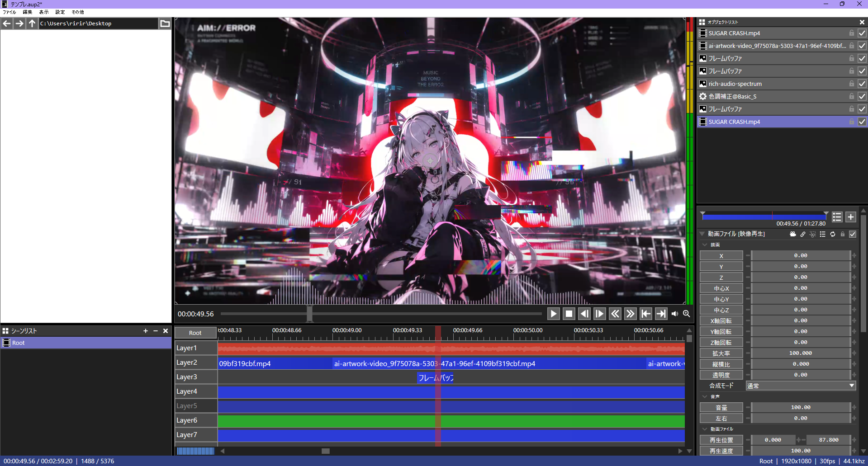868x466 pixels.
Task: Uncheck the rich-audio-spectrum object checkbox
Action: click(862, 84)
